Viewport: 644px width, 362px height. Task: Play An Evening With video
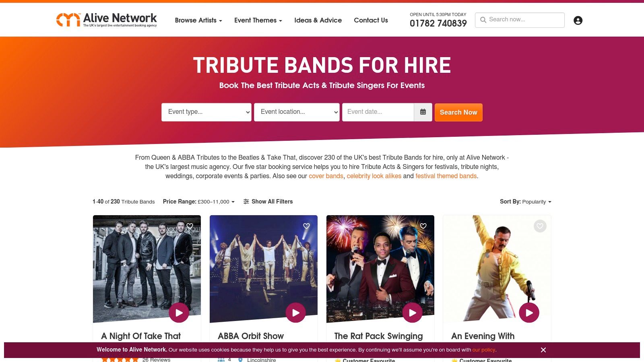point(529,313)
